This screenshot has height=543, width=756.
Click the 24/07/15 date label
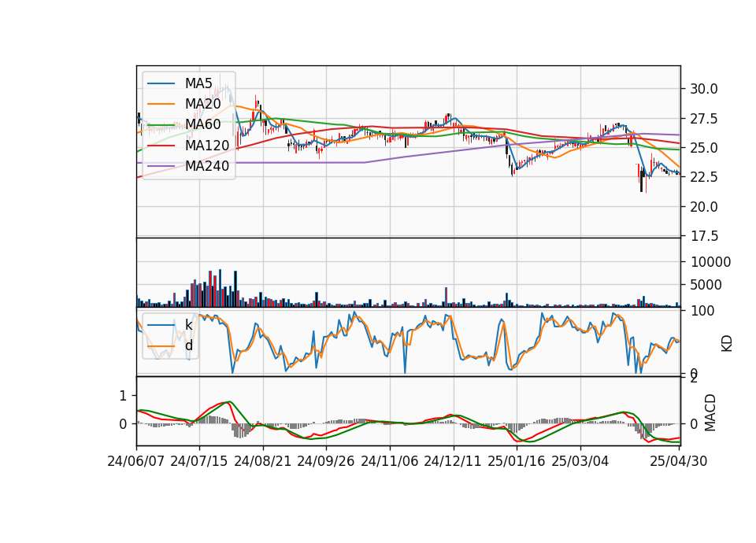(x=199, y=461)
